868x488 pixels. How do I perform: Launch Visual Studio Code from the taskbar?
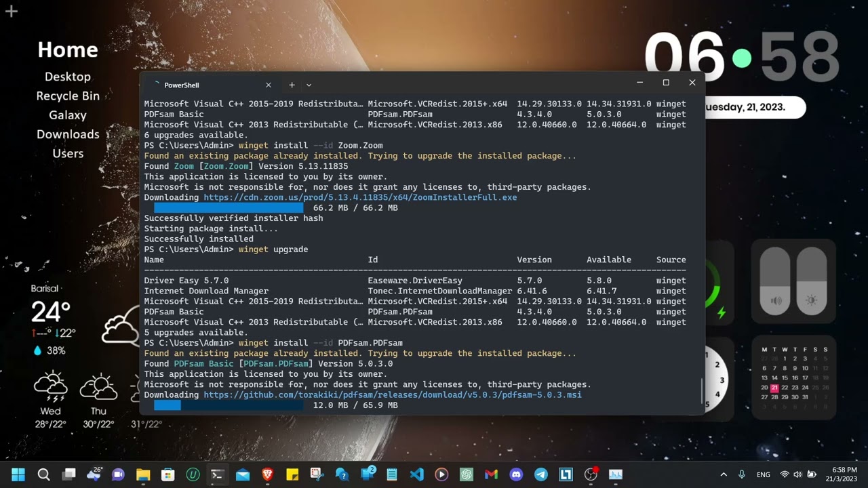pos(416,474)
